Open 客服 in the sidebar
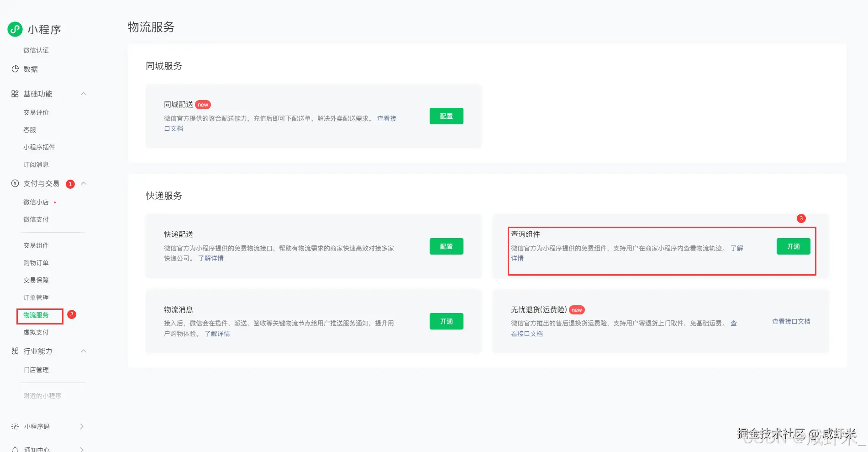Screen dimensions: 868x452 tap(30, 130)
